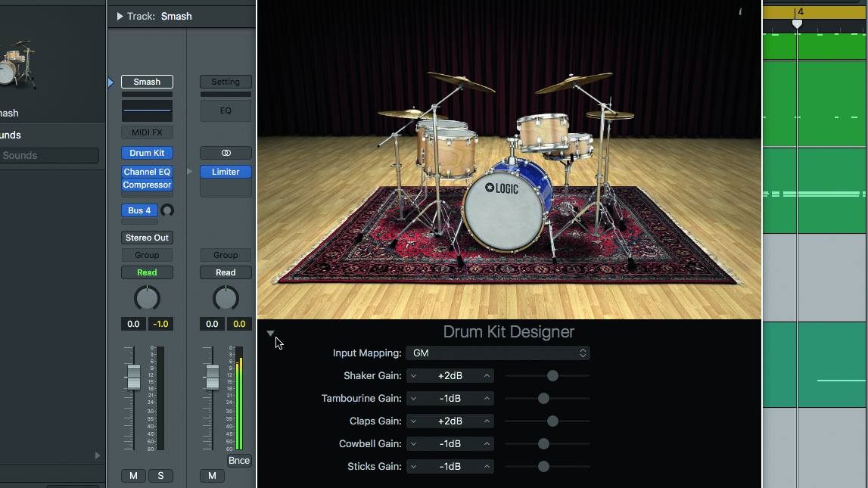Viewport: 868px width, 488px height.
Task: Click the pan knob on output strip
Action: 226,299
